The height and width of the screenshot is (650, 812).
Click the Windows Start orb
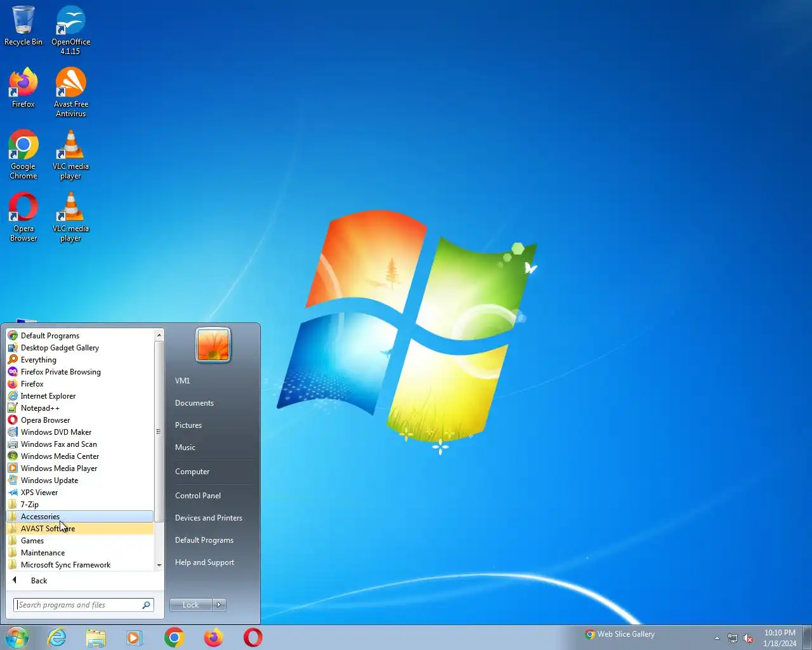(17, 637)
